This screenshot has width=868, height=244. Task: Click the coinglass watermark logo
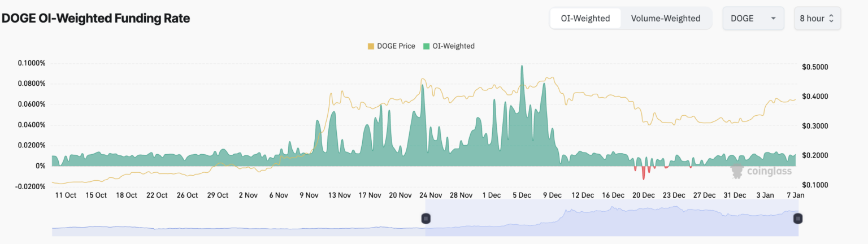click(x=761, y=171)
